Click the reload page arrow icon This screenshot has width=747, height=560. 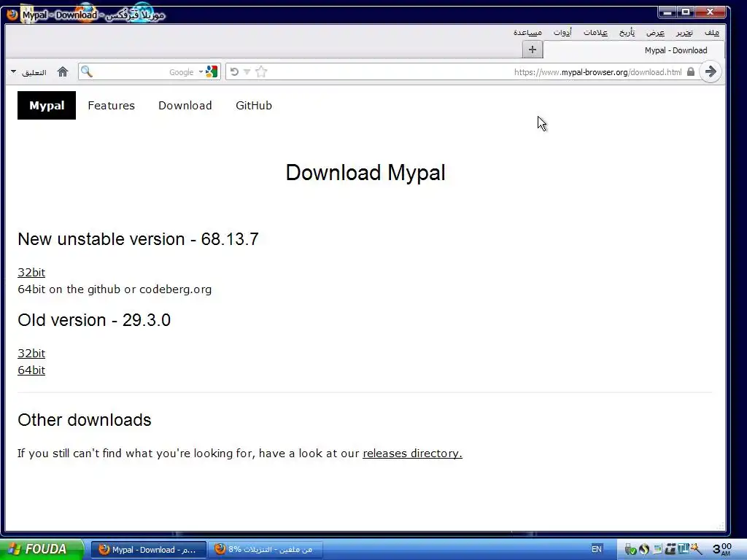(234, 72)
